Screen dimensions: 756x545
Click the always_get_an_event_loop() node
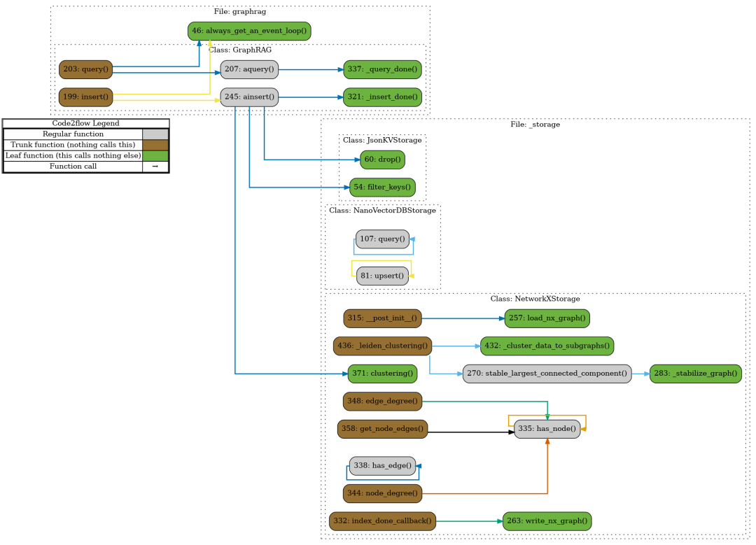coord(249,31)
